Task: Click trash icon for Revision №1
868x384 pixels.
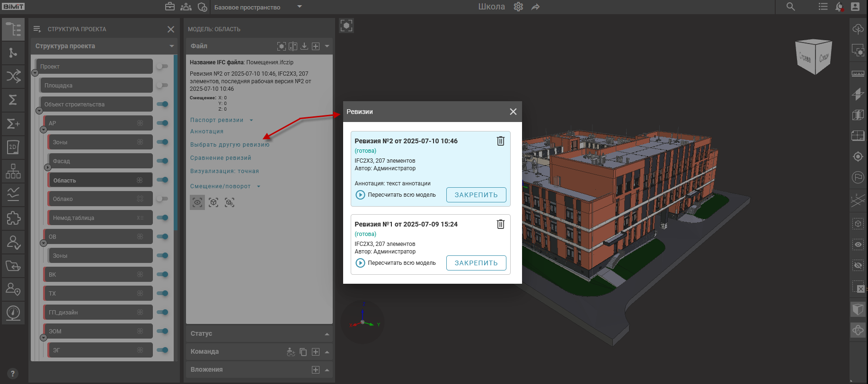Action: point(500,224)
